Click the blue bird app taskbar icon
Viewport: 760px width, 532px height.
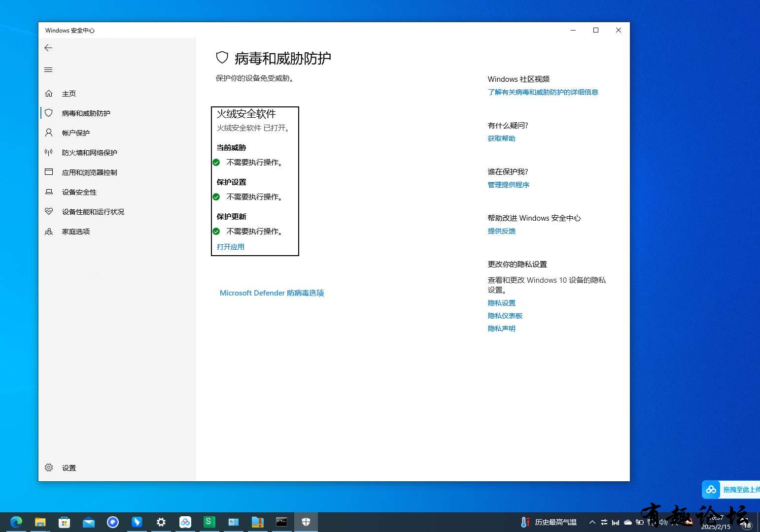[137, 522]
